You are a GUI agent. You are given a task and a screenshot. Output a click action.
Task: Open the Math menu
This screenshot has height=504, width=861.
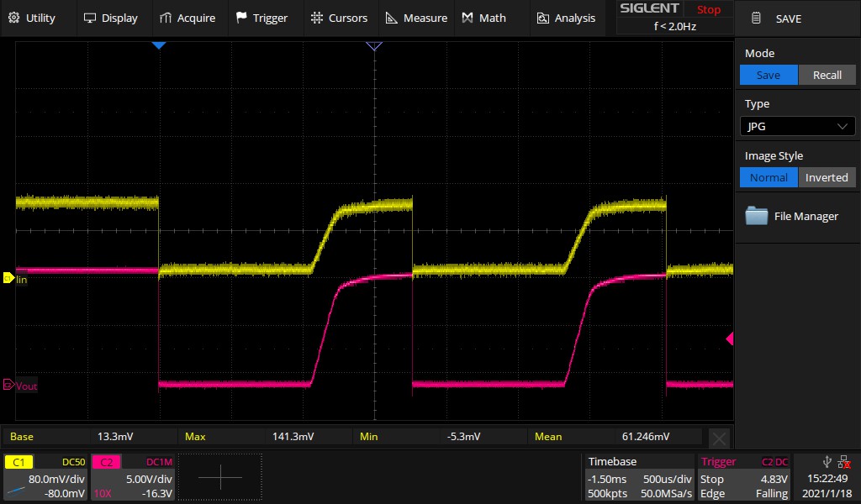coord(483,18)
